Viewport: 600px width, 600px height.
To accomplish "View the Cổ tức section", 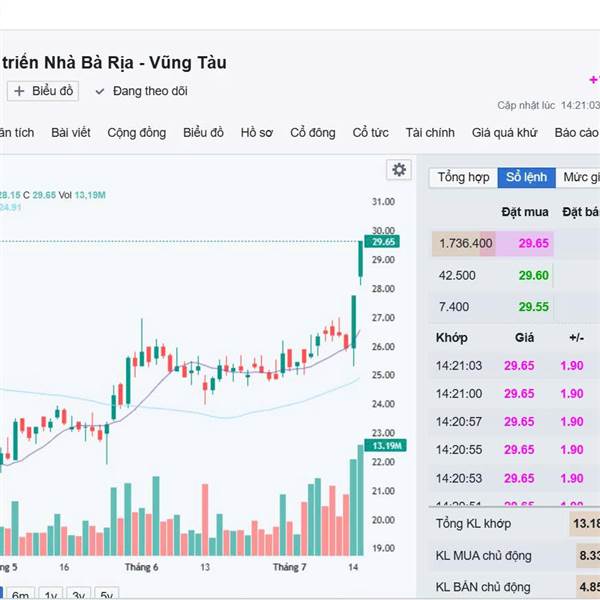I will click(x=370, y=133).
